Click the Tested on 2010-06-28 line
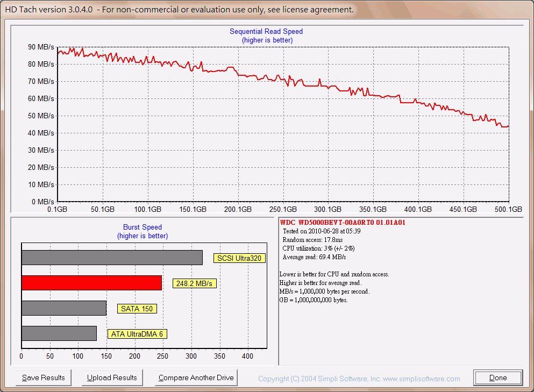 point(322,231)
